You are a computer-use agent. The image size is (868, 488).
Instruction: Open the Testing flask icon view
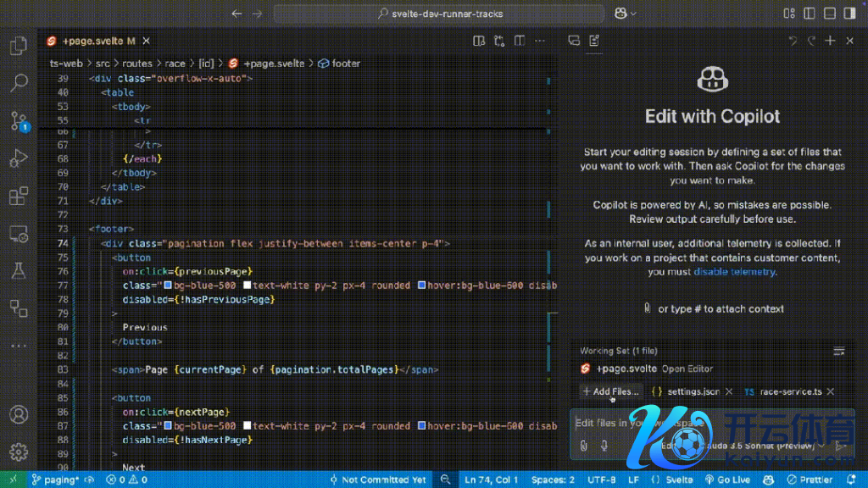pyautogui.click(x=18, y=270)
